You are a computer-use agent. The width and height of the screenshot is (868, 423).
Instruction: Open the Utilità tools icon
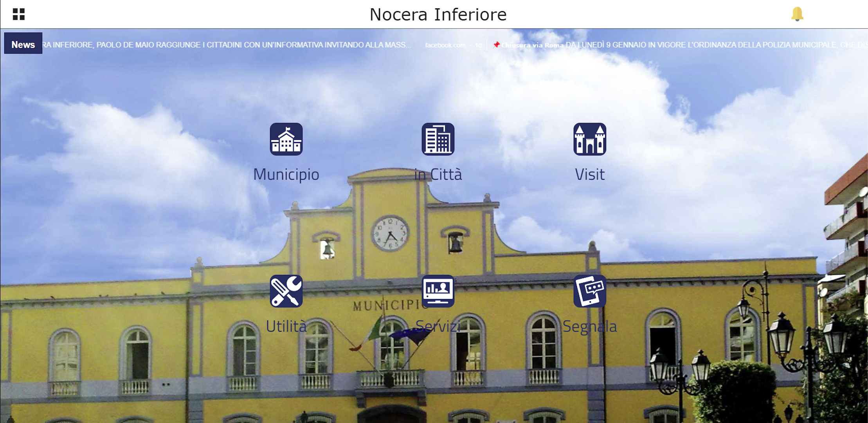[x=286, y=291]
